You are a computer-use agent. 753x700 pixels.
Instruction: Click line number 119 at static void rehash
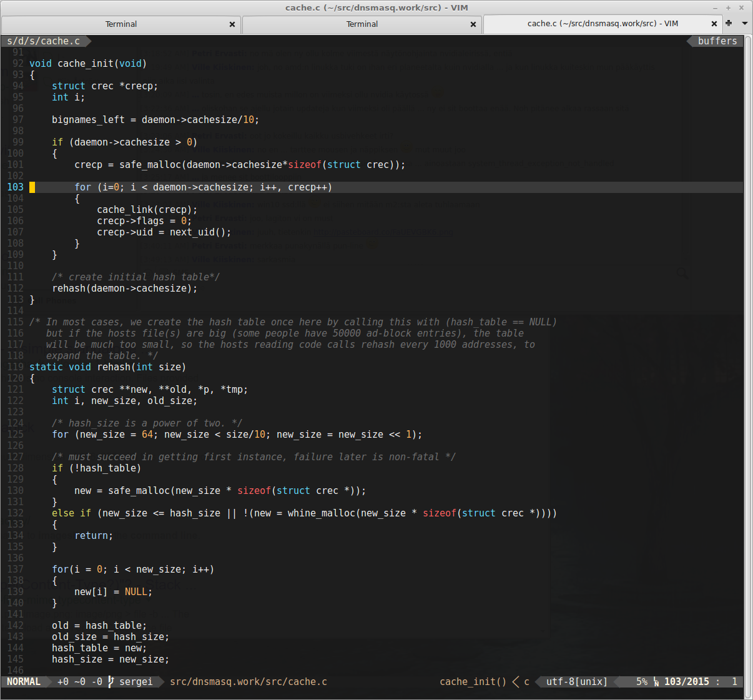click(x=16, y=367)
